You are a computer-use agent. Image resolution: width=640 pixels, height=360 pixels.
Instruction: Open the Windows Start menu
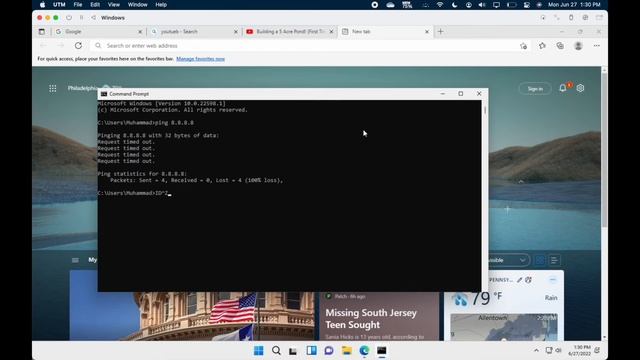(x=258, y=351)
